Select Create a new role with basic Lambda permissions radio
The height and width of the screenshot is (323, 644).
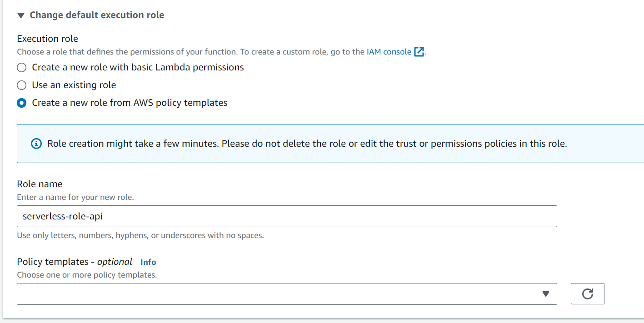pyautogui.click(x=21, y=68)
